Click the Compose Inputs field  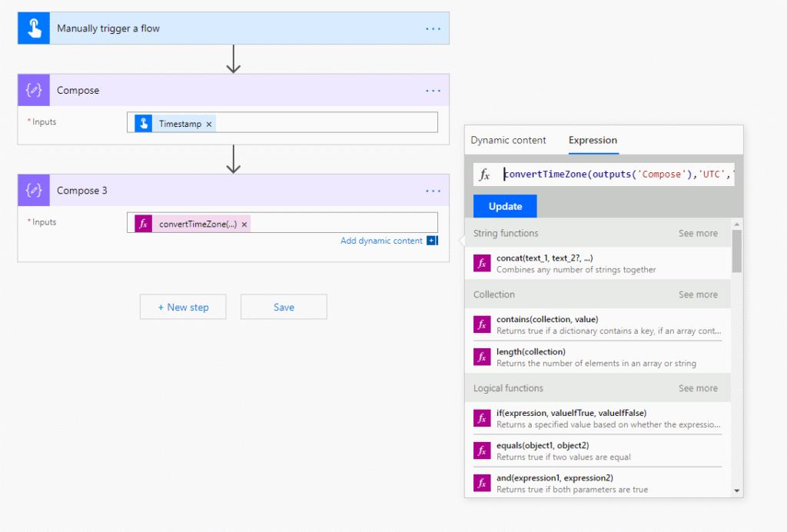pyautogui.click(x=282, y=122)
